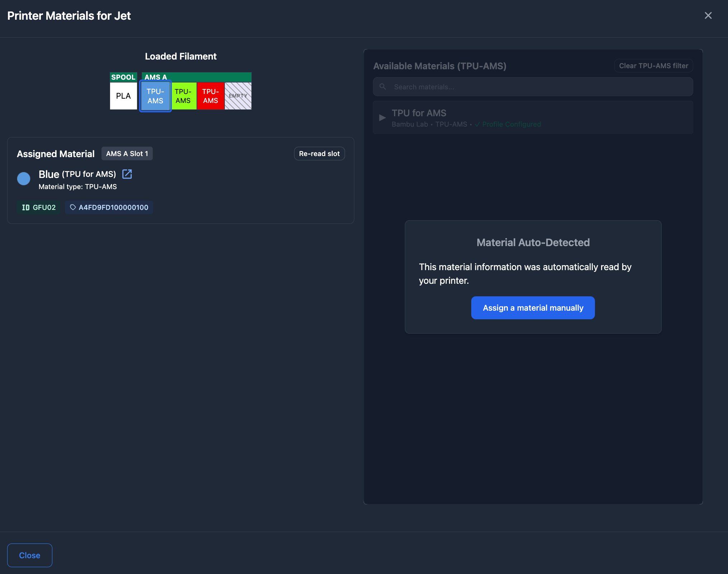The image size is (728, 574).
Task: Click the GFU02 ID badge
Action: tap(39, 207)
